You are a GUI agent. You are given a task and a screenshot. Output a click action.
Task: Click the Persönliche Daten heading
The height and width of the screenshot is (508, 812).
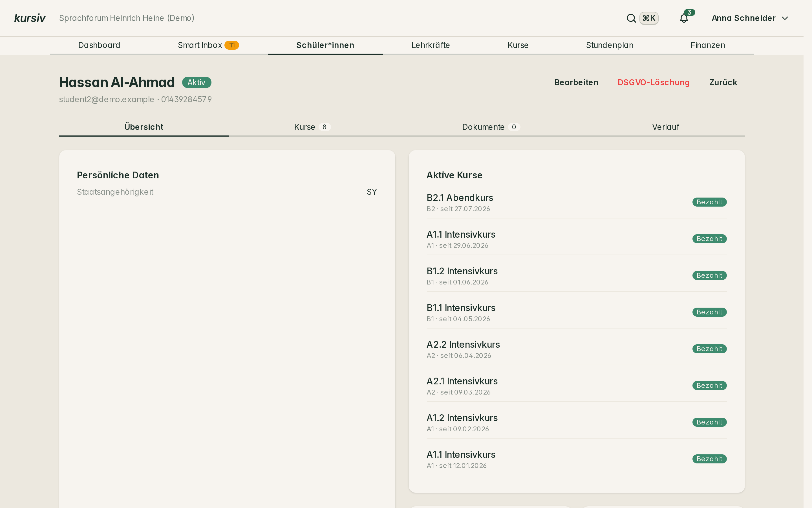click(x=118, y=175)
